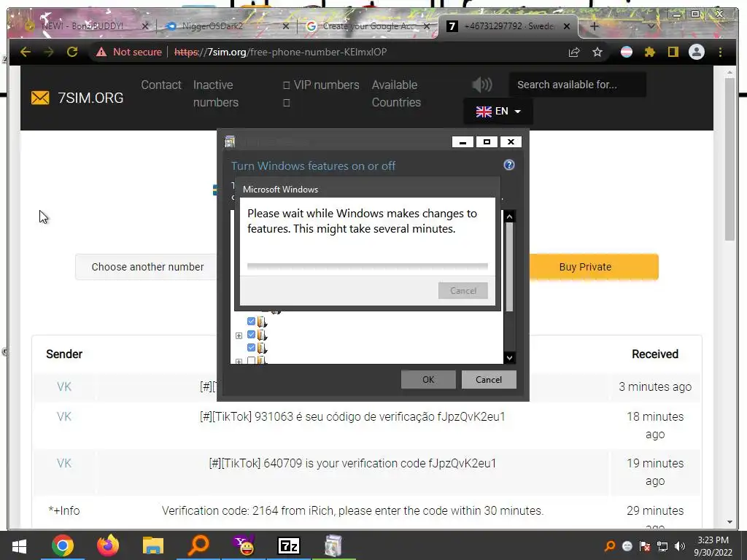
Task: Open the tab search chevron in Chrome
Action: 651,27
